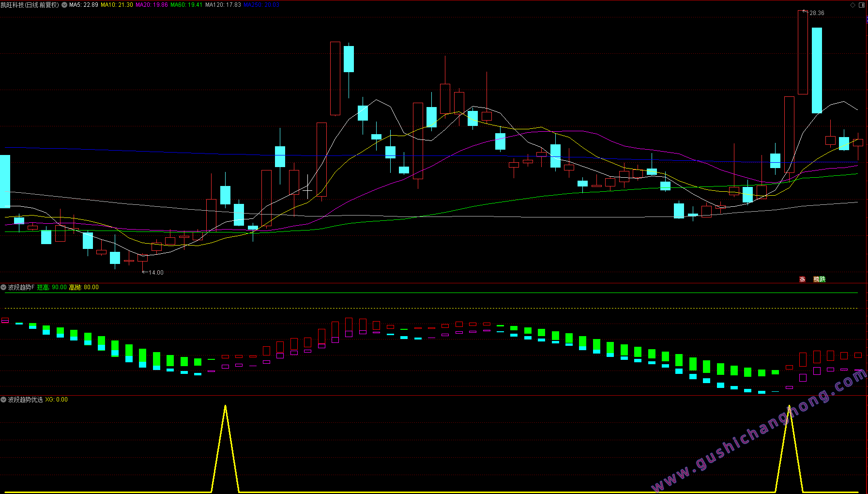868x494 pixels.
Task: Toggle the side panel icon at top right
Action: (x=862, y=5)
